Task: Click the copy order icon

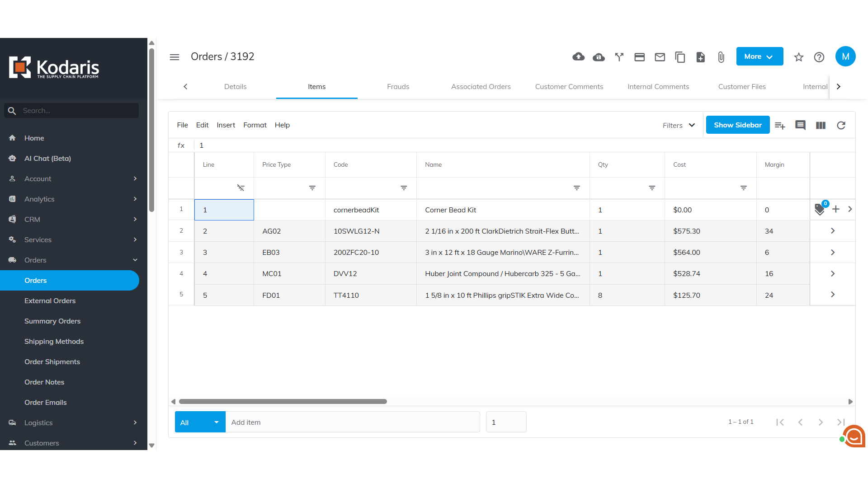Action: [x=680, y=57]
